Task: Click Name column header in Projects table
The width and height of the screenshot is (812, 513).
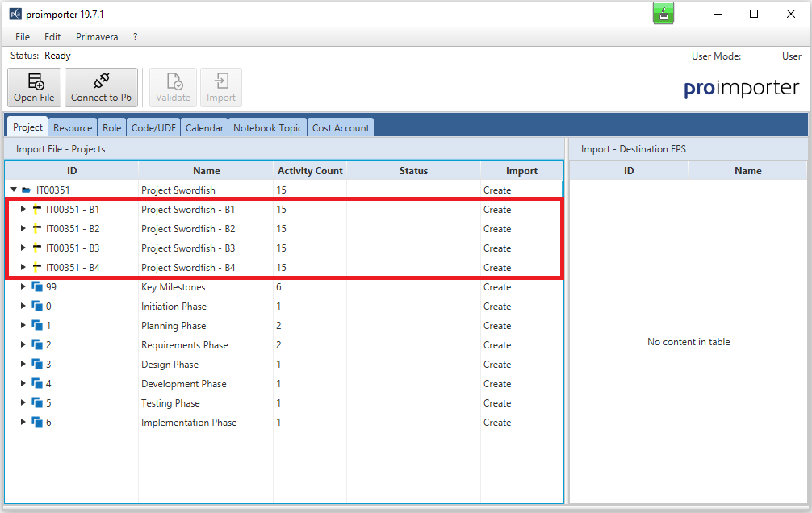Action: point(206,171)
